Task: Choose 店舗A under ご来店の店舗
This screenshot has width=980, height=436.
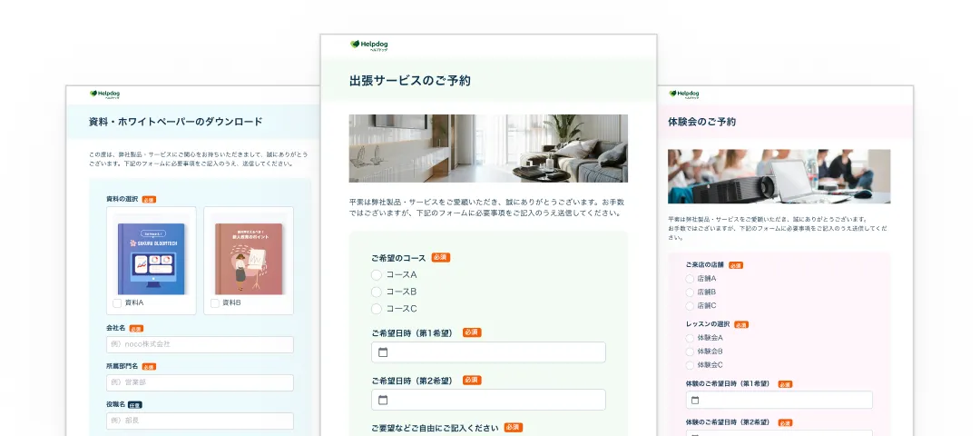Action: click(x=690, y=278)
